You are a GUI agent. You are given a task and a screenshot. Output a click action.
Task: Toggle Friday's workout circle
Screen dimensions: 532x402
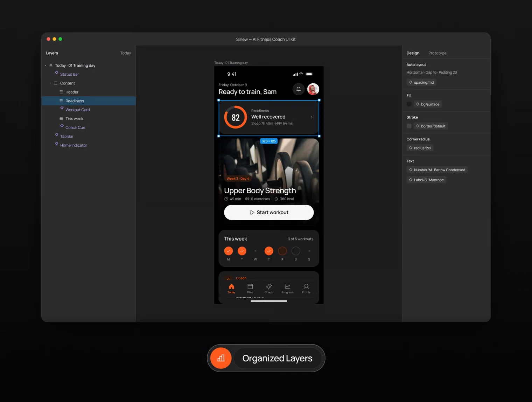[282, 251]
